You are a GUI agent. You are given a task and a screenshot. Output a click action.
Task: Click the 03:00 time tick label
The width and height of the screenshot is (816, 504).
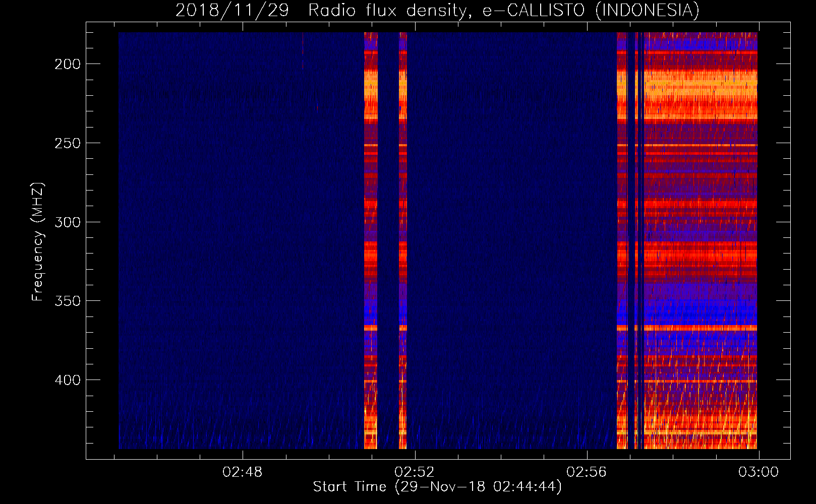(759, 472)
